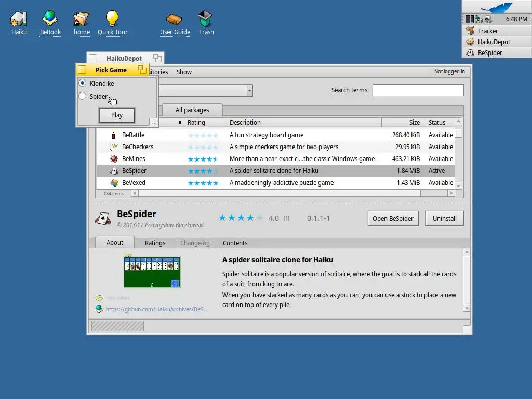Viewport: 532px width, 399px height.
Task: Select the Klondike radio button
Action: (x=83, y=83)
